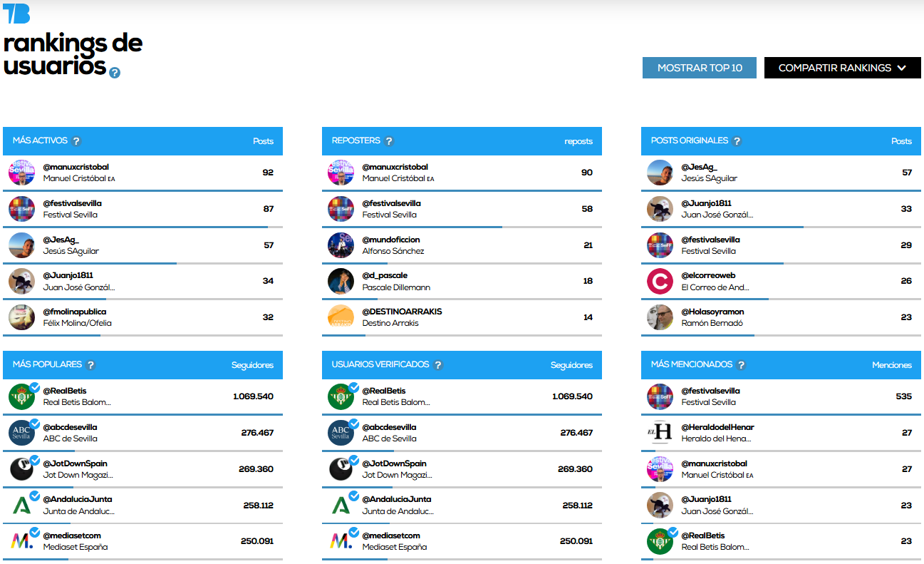Viewport: 924px width, 564px height.
Task: Open @manuxcristobal profile in Más Activos
Action: [76, 167]
